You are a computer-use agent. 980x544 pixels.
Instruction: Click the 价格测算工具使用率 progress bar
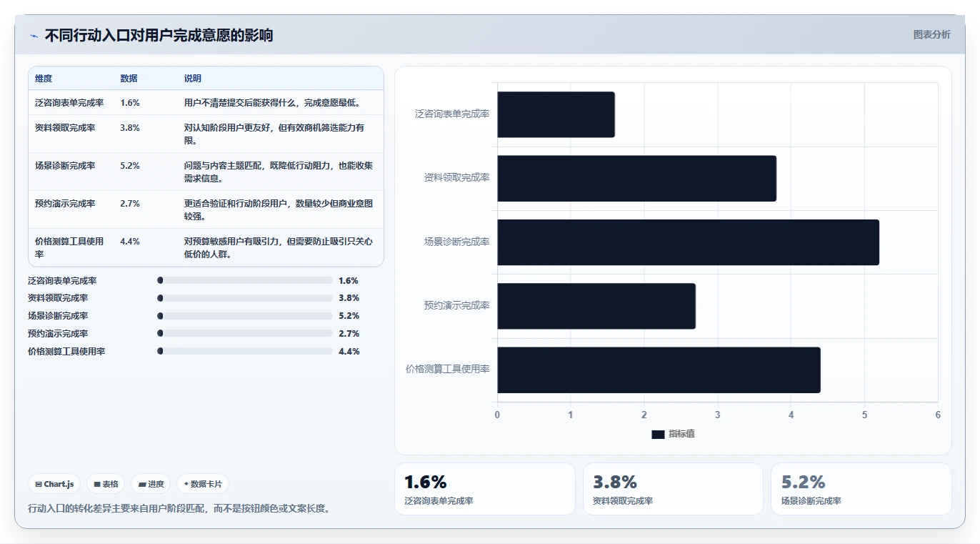245,351
